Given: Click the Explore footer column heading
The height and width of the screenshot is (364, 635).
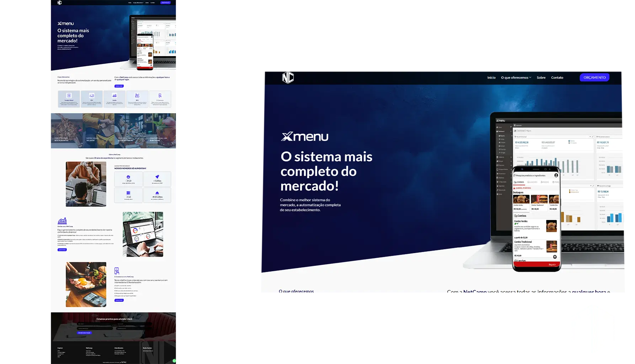Looking at the screenshot, I should pos(60,348).
